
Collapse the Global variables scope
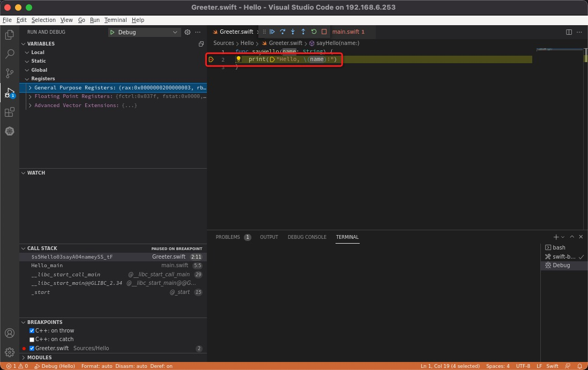pos(27,70)
